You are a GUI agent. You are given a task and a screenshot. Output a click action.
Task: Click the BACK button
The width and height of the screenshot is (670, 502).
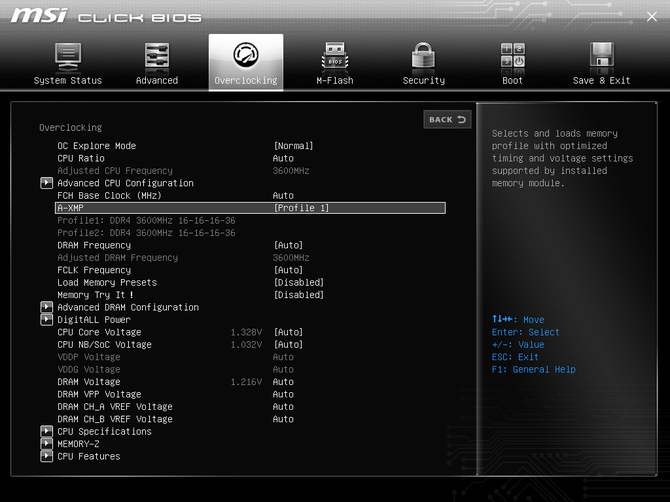coord(447,120)
